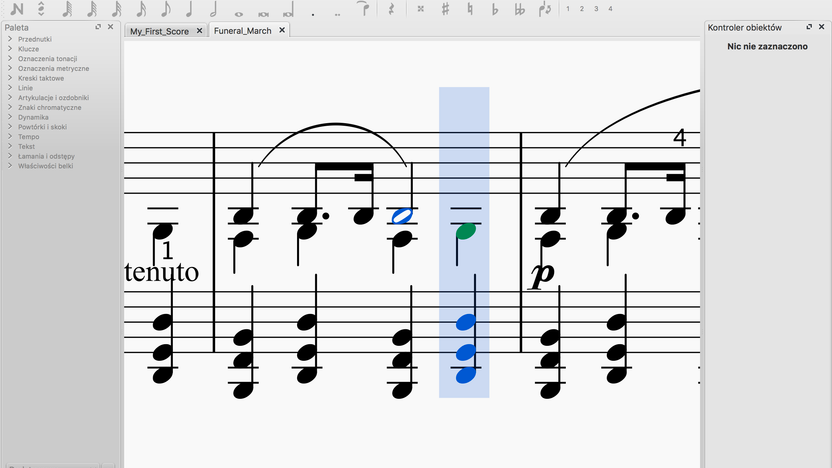Select the 128th note duration

pyautogui.click(x=67, y=8)
